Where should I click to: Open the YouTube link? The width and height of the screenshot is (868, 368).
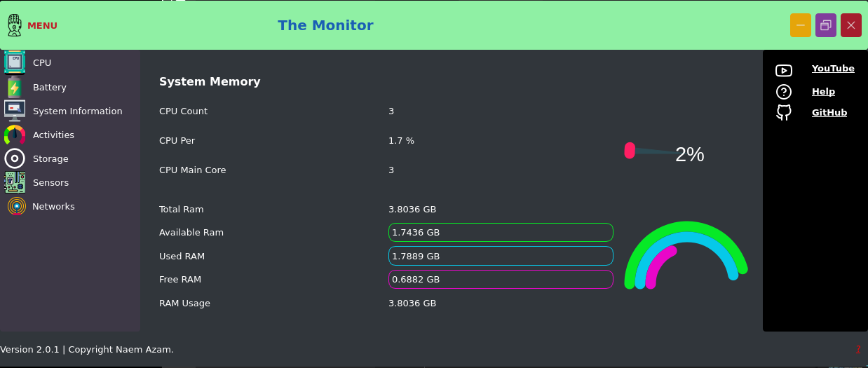tap(833, 68)
